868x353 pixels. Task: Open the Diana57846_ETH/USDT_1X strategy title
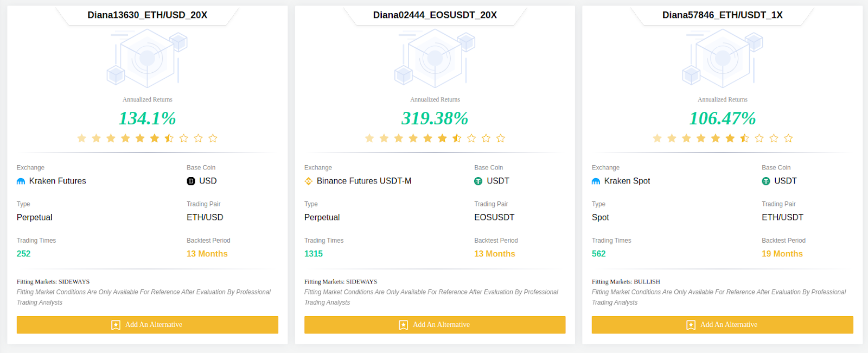[x=723, y=15]
